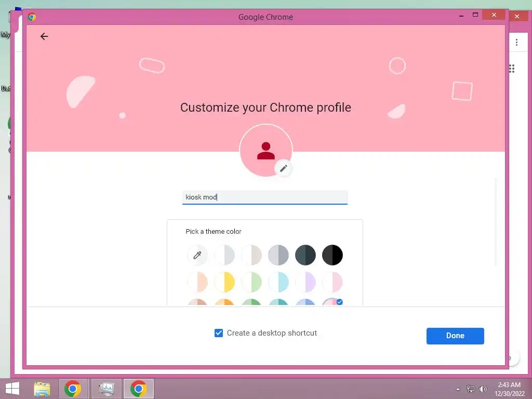Open the volume tray icon
Image resolution: width=532 pixels, height=399 pixels.
coord(483,389)
